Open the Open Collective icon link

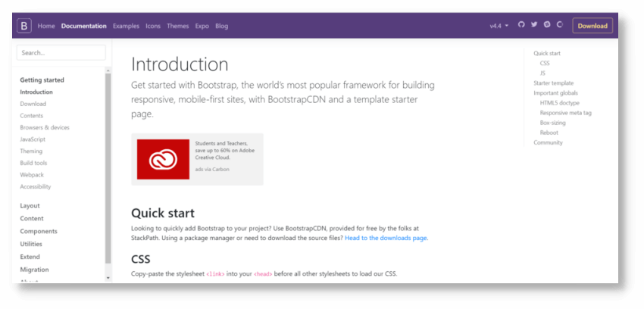559,25
